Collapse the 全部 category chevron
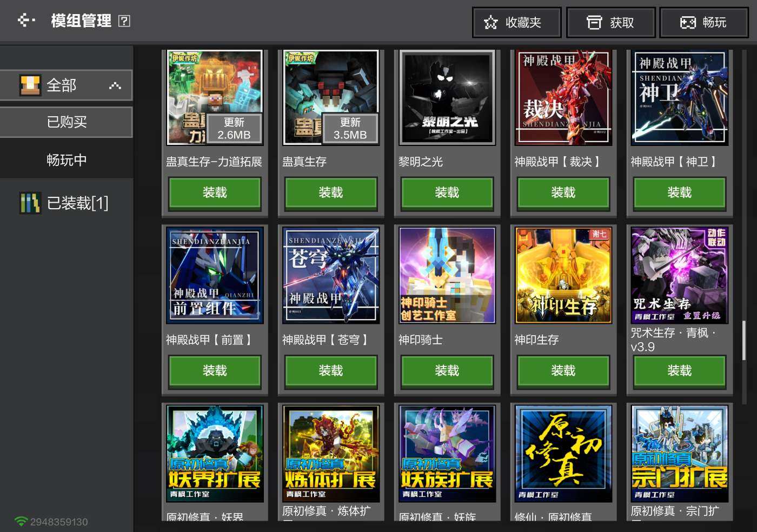The width and height of the screenshot is (757, 532). (115, 85)
